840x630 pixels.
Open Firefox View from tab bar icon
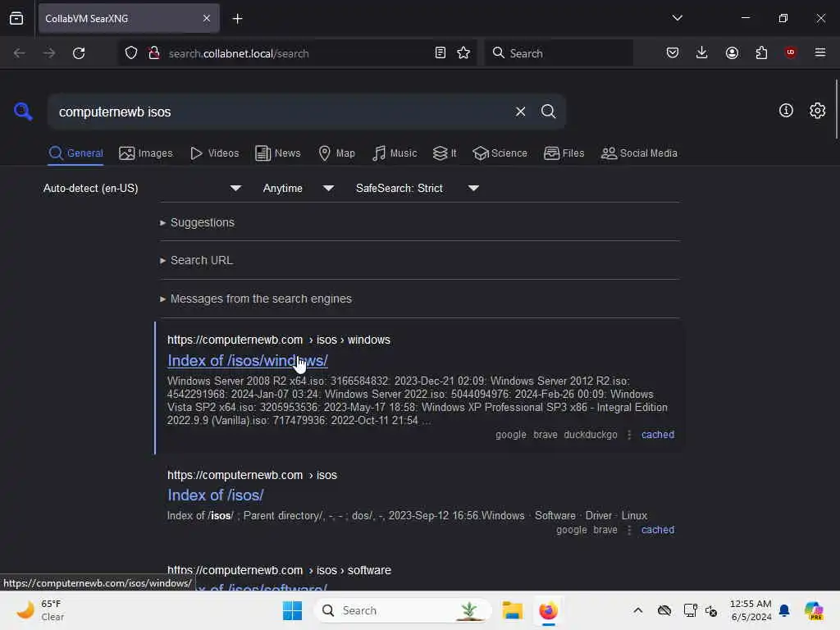(16, 18)
